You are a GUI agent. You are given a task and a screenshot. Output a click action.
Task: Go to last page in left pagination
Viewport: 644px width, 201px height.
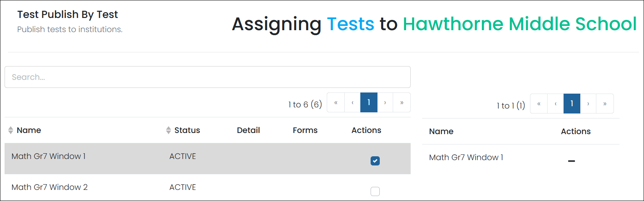click(402, 102)
